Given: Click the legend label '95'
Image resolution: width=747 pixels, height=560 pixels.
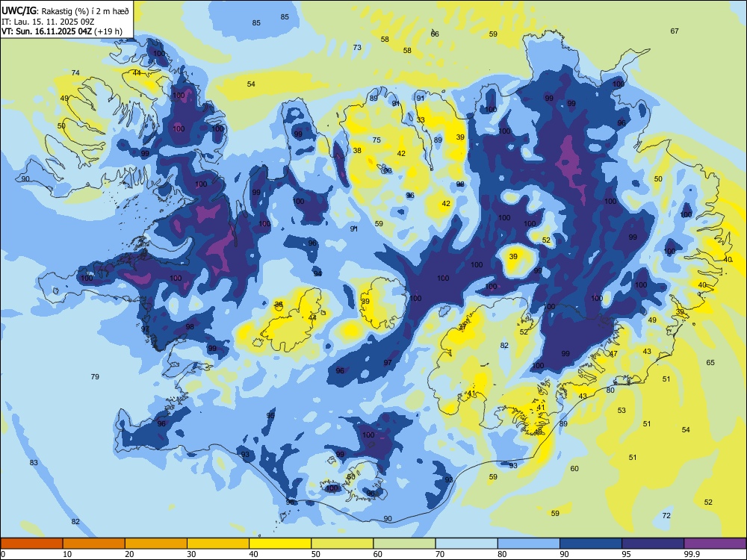Looking at the screenshot, I should coord(626,554).
